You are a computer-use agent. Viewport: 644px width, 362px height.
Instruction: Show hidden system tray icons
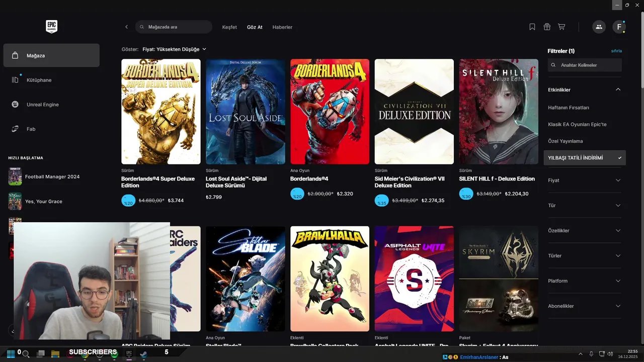tap(580, 354)
